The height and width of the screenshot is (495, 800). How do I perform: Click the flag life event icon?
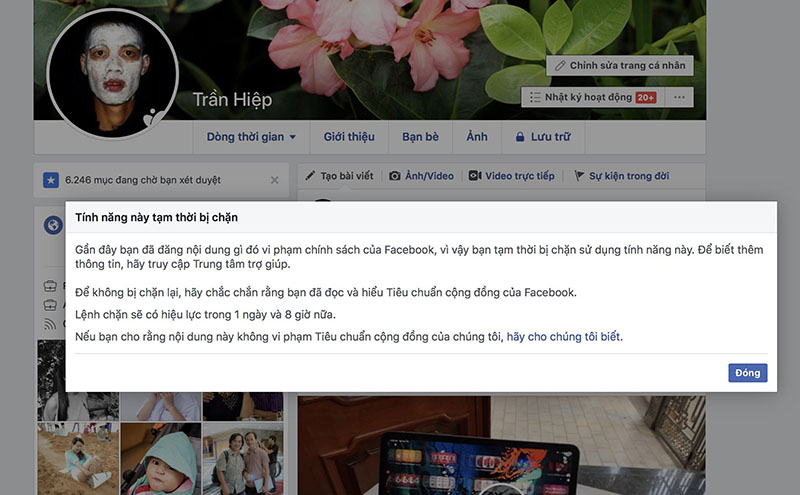pyautogui.click(x=579, y=176)
